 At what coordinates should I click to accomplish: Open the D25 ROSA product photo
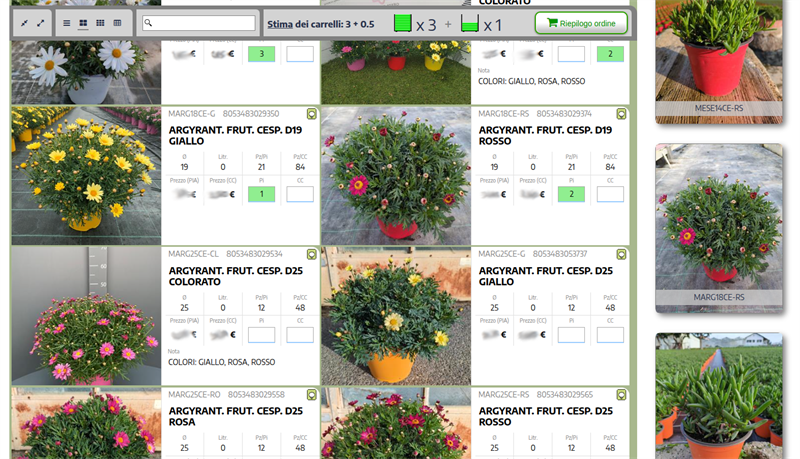(x=86, y=423)
